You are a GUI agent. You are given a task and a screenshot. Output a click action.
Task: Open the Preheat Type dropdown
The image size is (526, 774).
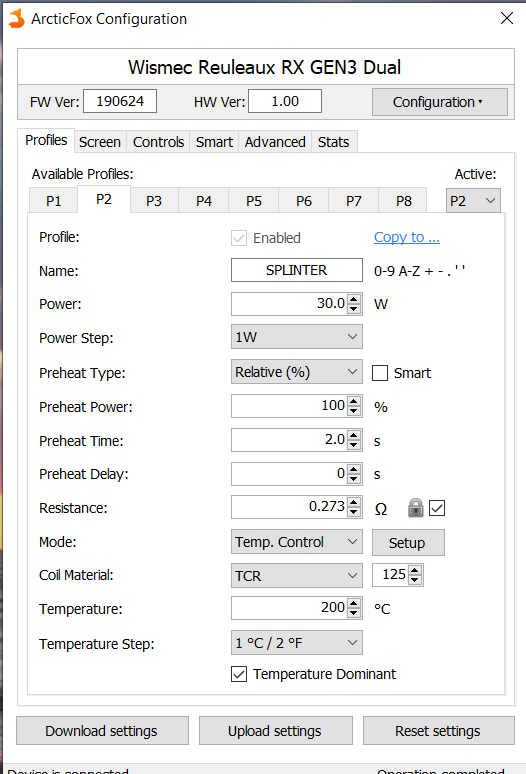[x=297, y=371]
